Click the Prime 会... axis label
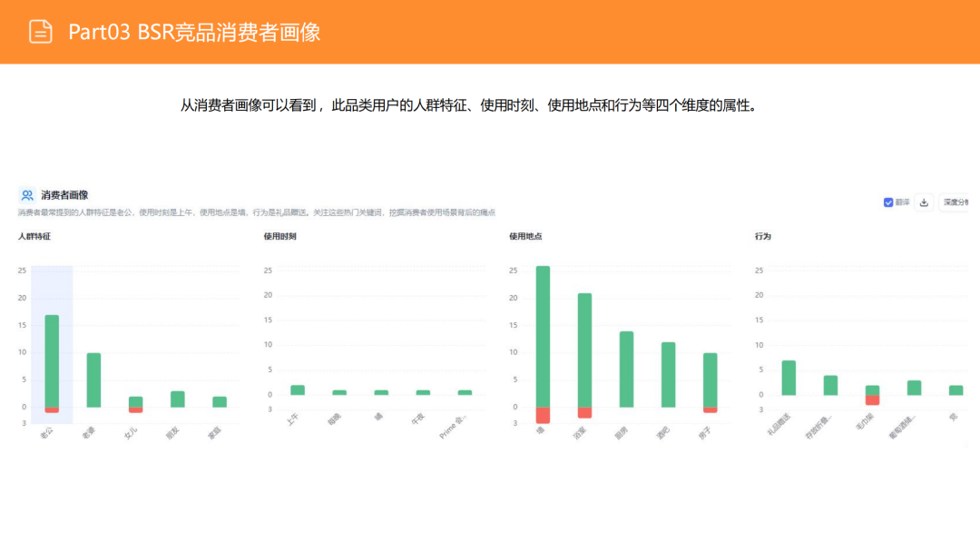The height and width of the screenshot is (552, 980). coord(453,427)
